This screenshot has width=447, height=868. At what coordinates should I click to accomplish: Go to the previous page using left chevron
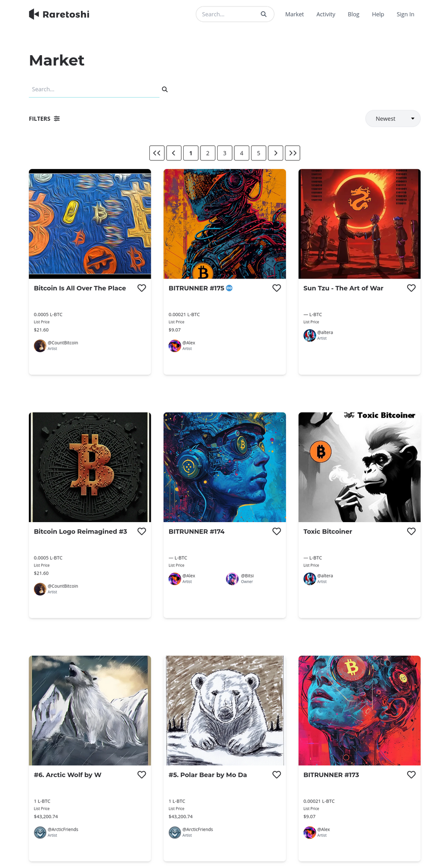pos(174,153)
